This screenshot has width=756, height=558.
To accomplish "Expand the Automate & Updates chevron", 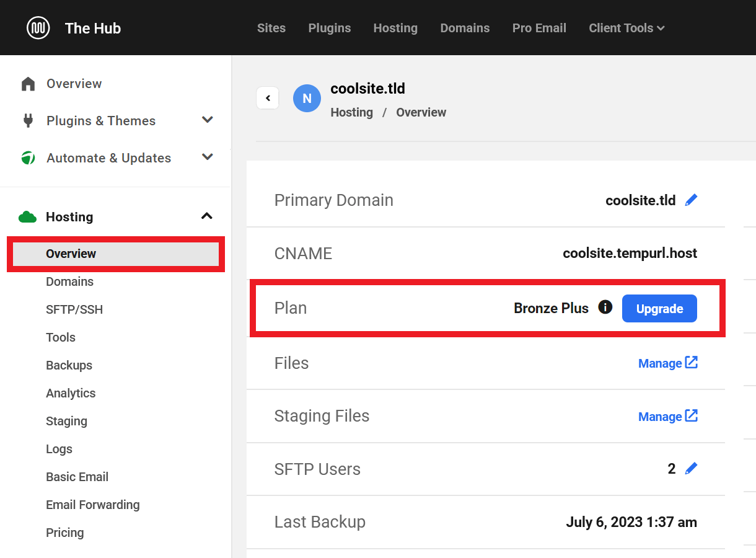I will [x=208, y=157].
